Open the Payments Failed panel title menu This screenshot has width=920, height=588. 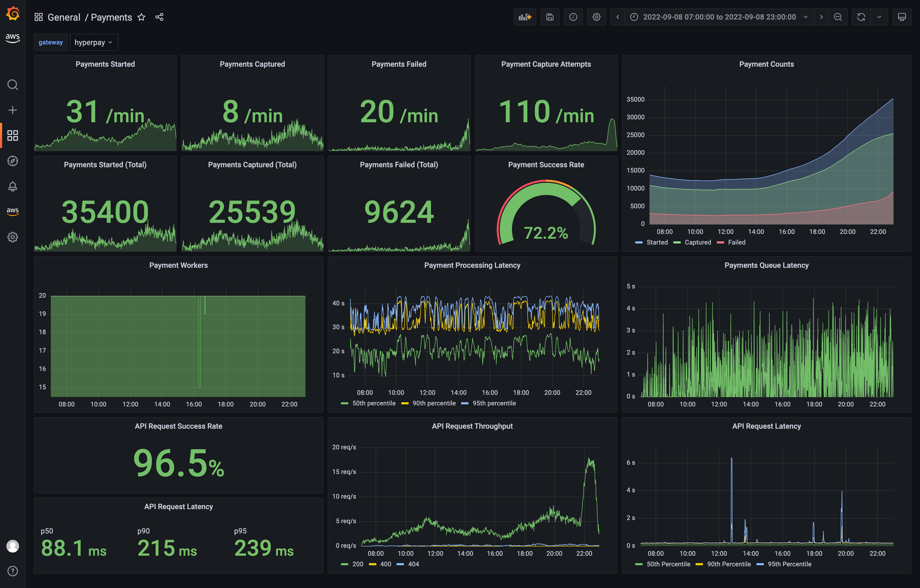tap(399, 64)
